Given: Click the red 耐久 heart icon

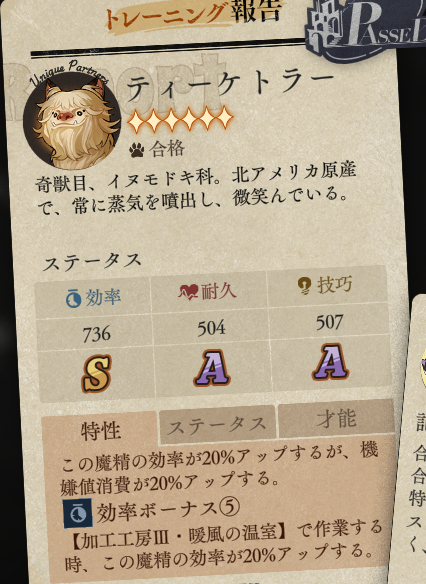Looking at the screenshot, I should click(188, 292).
